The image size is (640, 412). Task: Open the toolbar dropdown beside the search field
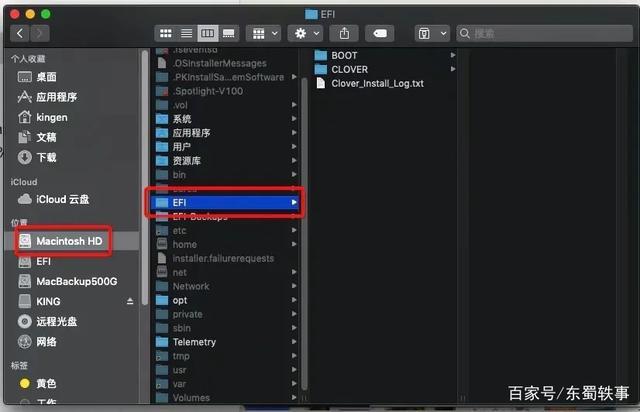tap(432, 33)
